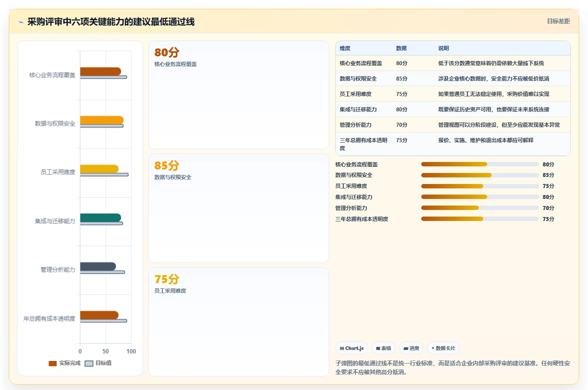Select the Chart.js tag chip
The height and width of the screenshot is (390, 588).
point(352,348)
